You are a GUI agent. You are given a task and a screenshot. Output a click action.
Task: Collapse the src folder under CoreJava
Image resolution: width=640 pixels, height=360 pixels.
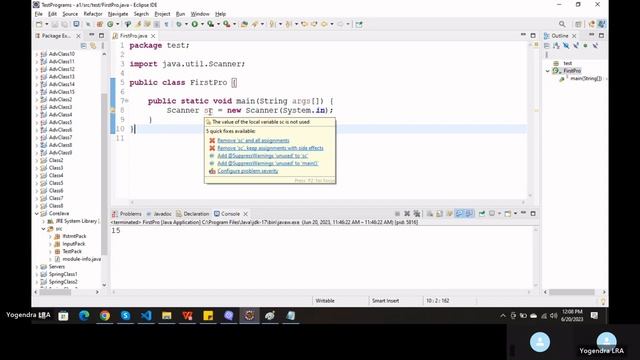coord(44,229)
